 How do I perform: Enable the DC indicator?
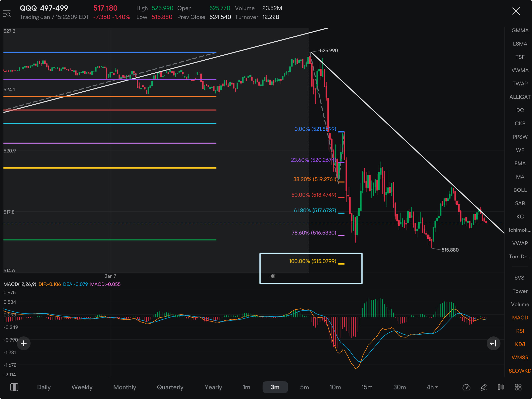(x=520, y=110)
